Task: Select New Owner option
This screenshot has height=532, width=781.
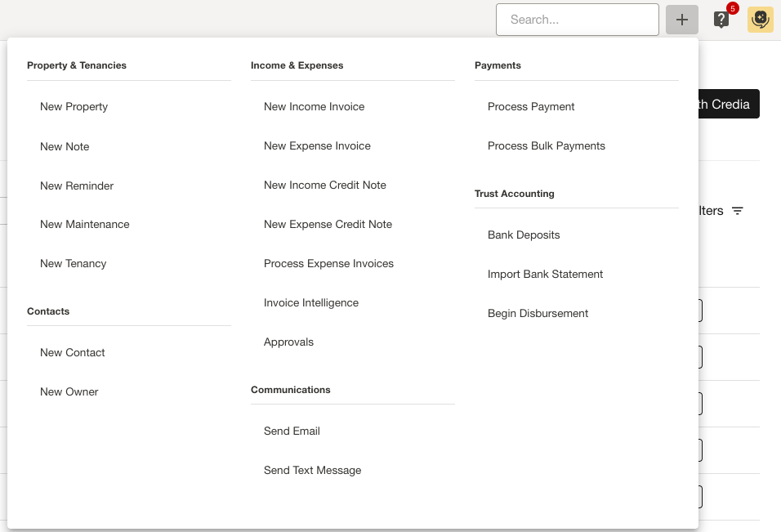Action: click(69, 392)
